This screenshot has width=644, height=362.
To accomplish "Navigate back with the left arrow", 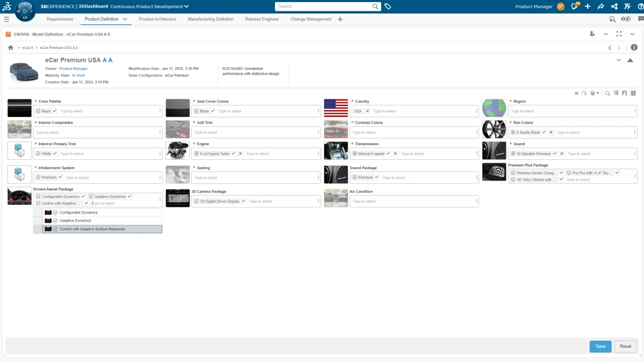I will [x=610, y=48].
